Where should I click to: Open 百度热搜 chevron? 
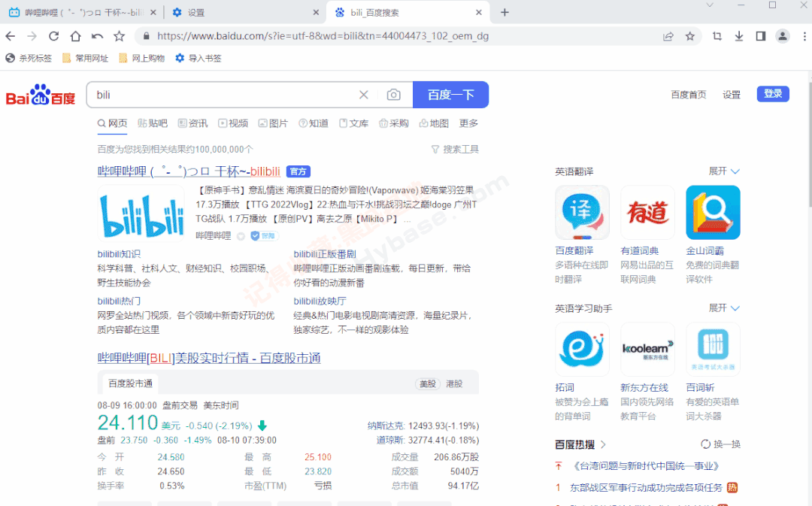click(x=603, y=444)
